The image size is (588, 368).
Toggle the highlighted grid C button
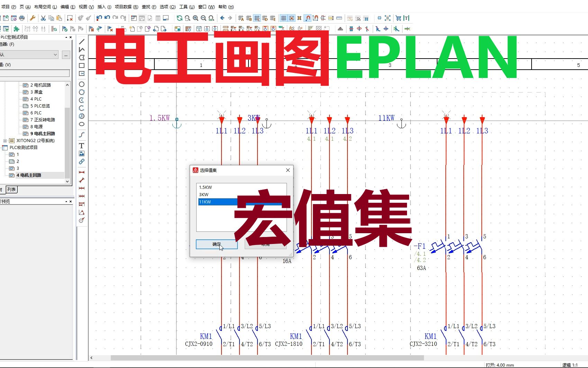click(x=257, y=18)
